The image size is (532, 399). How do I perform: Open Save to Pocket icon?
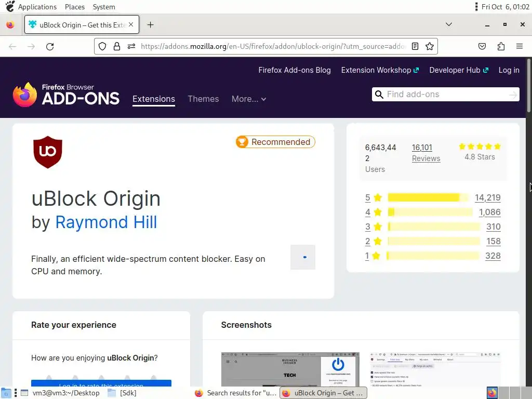[x=482, y=46]
